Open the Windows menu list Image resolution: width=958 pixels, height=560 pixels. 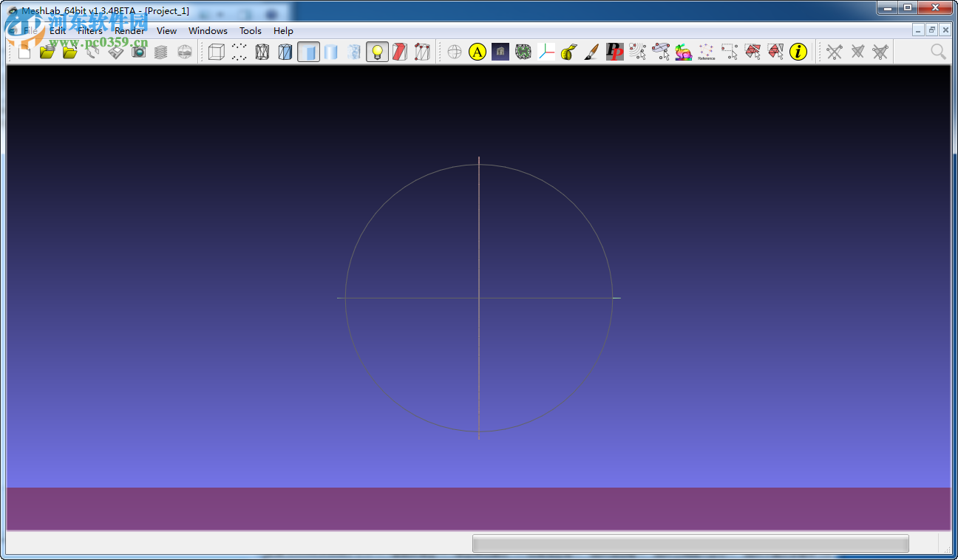point(208,30)
